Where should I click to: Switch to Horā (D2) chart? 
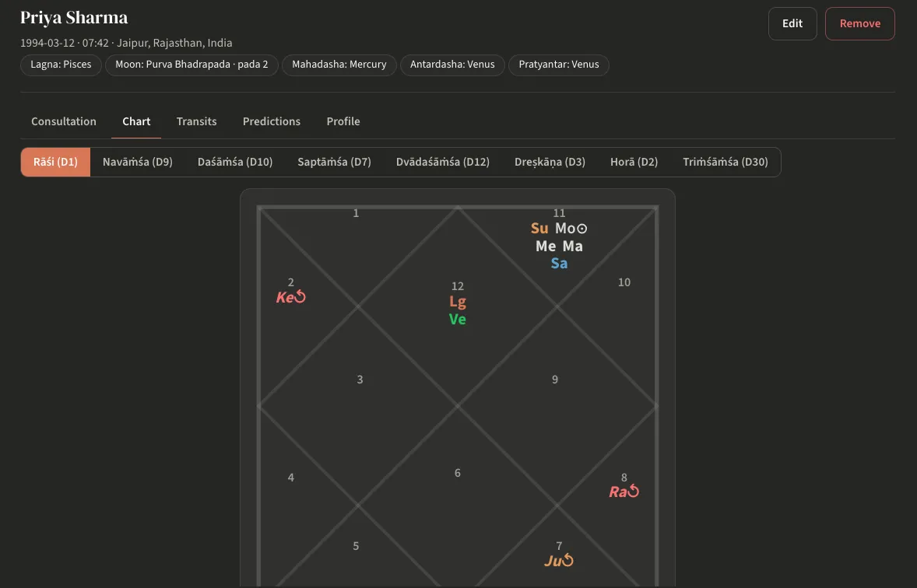click(x=634, y=162)
